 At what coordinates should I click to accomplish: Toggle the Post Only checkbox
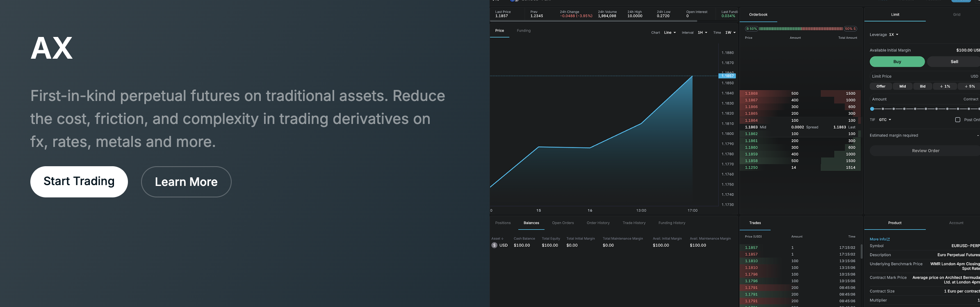pyautogui.click(x=957, y=120)
